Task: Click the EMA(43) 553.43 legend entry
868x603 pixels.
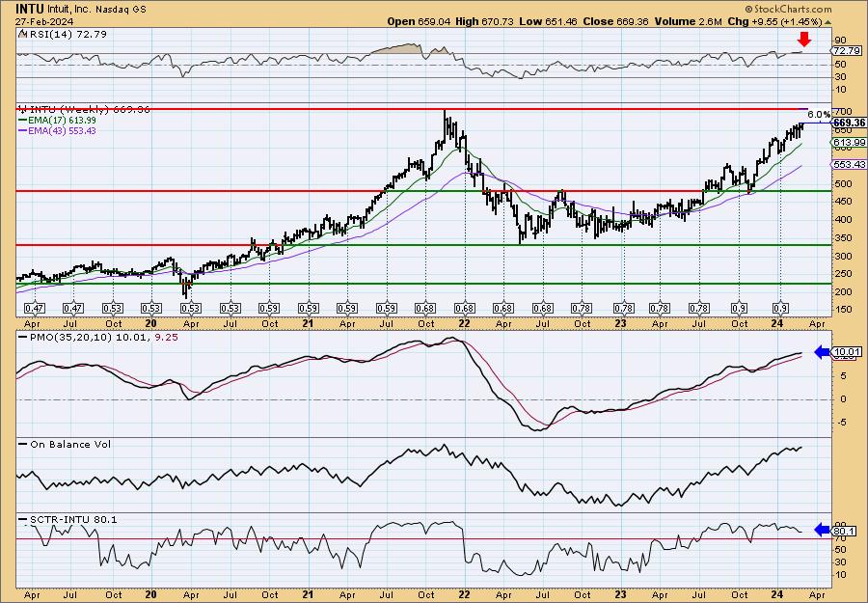Action: pos(62,130)
